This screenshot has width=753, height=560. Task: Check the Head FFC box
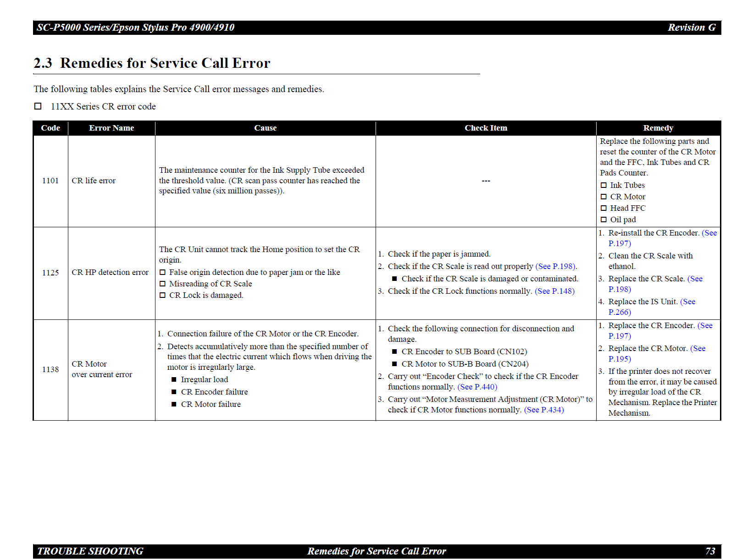click(x=604, y=208)
